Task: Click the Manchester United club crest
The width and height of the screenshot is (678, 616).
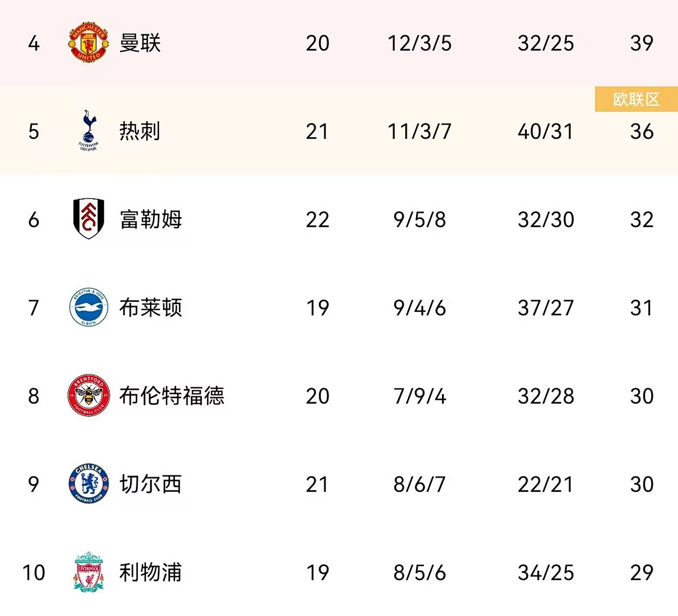Action: coord(89,42)
